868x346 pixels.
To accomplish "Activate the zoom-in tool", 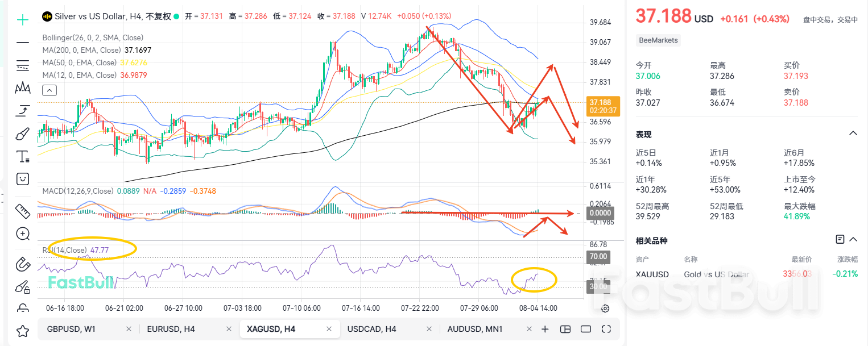I will pyautogui.click(x=22, y=234).
